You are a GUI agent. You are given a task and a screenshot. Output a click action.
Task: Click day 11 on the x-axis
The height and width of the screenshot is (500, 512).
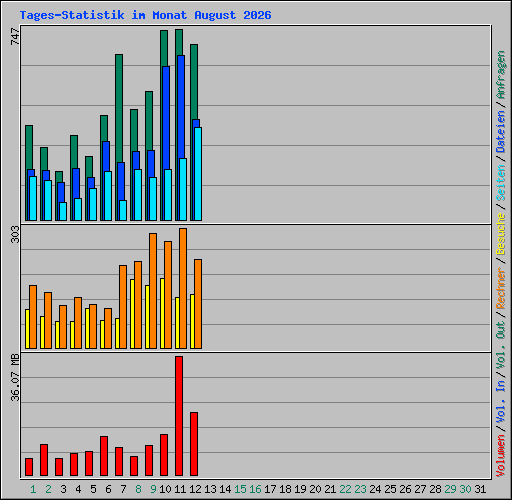pos(180,489)
